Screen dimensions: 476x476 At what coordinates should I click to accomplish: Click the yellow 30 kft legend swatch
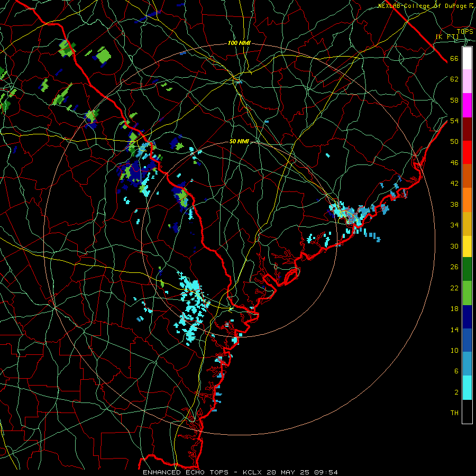click(467, 246)
